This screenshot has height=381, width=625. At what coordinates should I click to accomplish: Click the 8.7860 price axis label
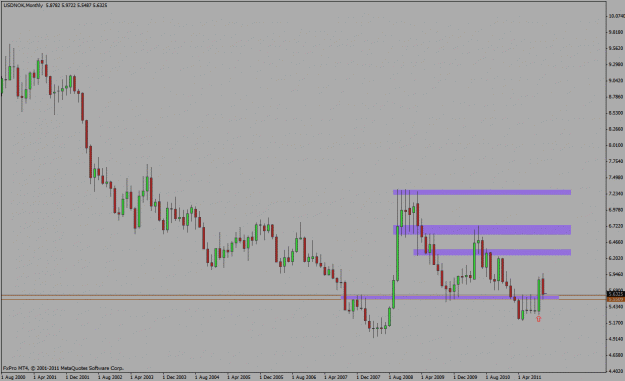[616, 97]
